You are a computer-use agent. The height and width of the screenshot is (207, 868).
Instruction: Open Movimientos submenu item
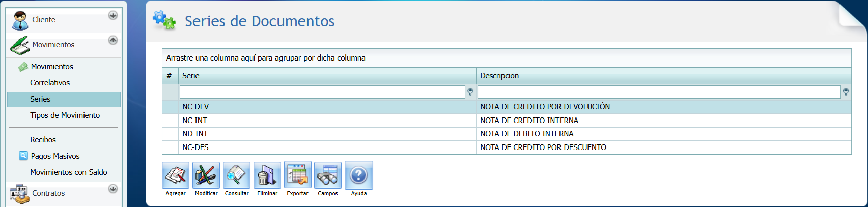click(x=52, y=67)
